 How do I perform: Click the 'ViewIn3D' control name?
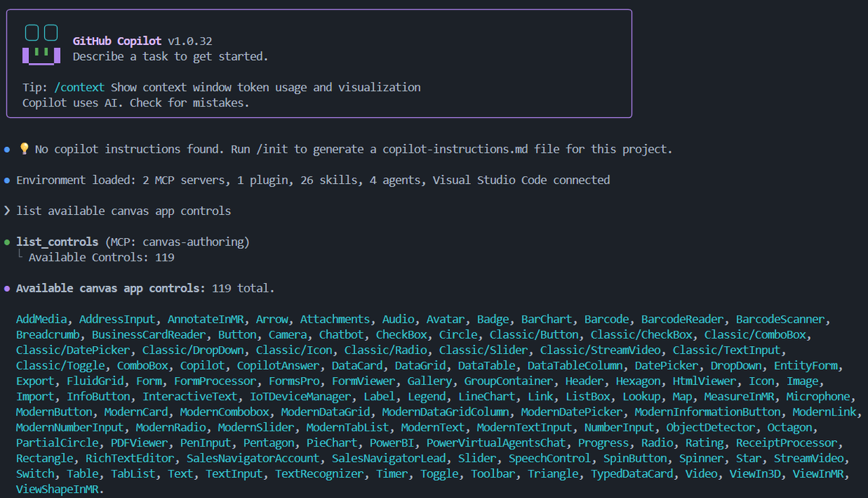[x=755, y=474]
